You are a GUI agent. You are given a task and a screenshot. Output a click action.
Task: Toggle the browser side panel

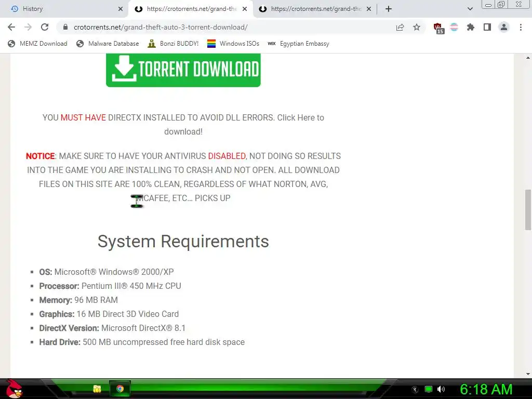click(487, 27)
